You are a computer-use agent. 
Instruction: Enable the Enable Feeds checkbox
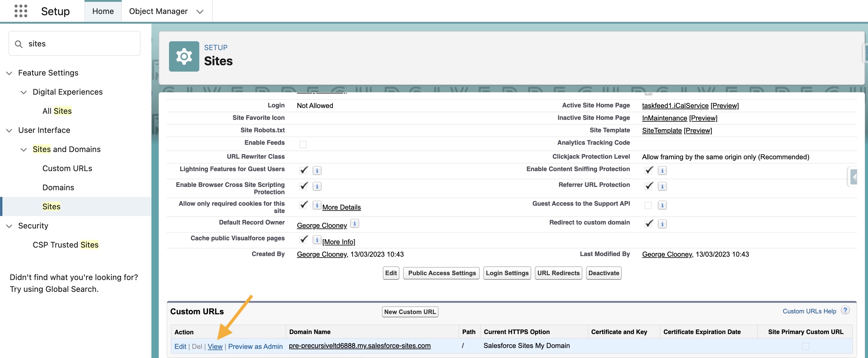point(303,144)
